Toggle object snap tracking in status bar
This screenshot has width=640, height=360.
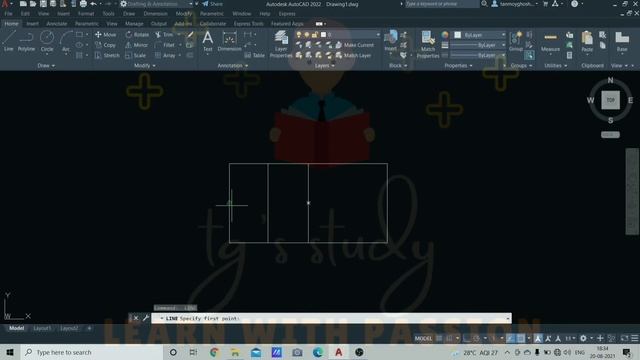pyautogui.click(x=511, y=338)
